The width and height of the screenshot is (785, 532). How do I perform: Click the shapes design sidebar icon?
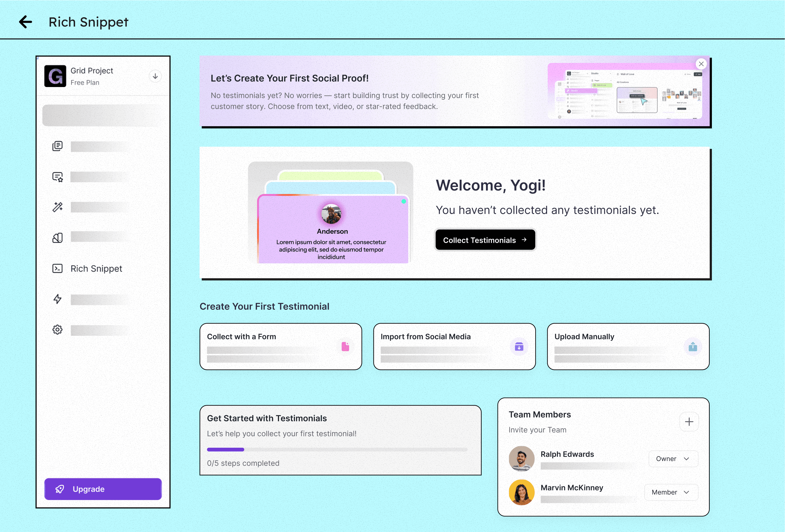(57, 238)
